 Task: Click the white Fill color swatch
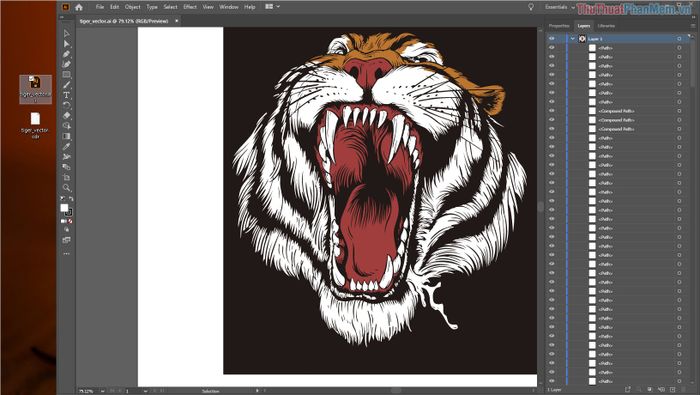click(x=64, y=208)
